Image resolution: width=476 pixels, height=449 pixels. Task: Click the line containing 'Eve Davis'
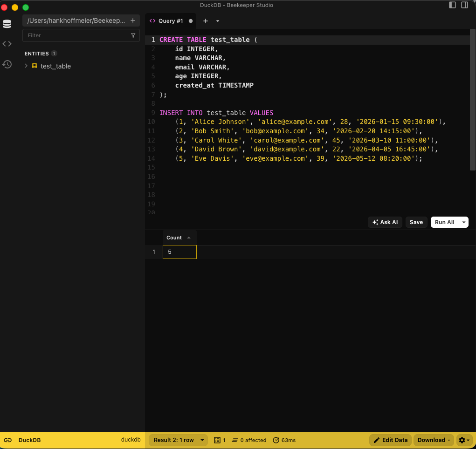(299, 158)
